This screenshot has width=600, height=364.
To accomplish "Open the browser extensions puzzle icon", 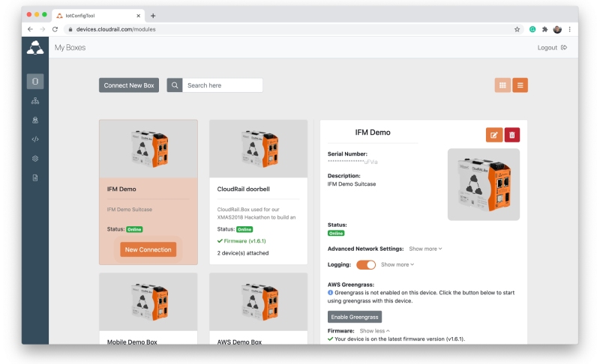I will tap(545, 29).
